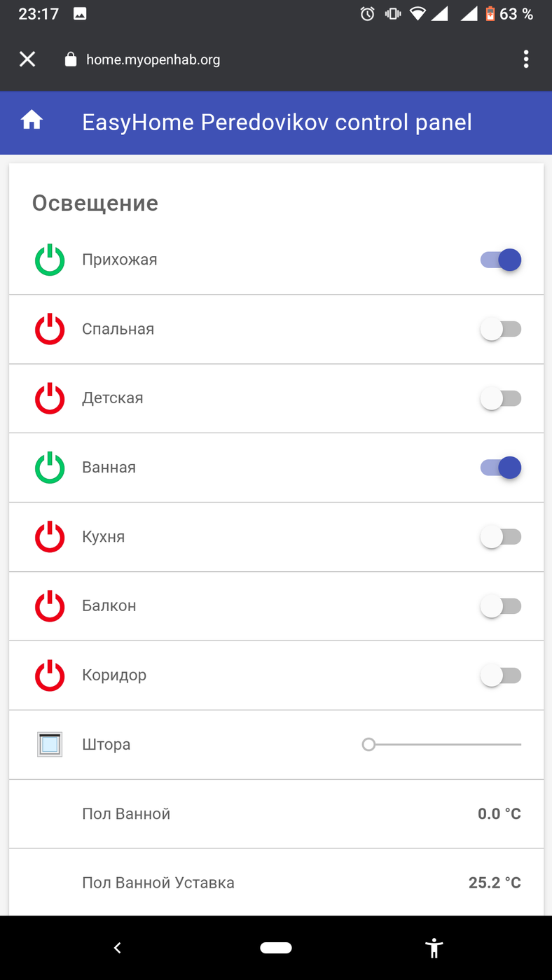
Task: Turn off the Прихожая light switch
Action: coord(501,260)
